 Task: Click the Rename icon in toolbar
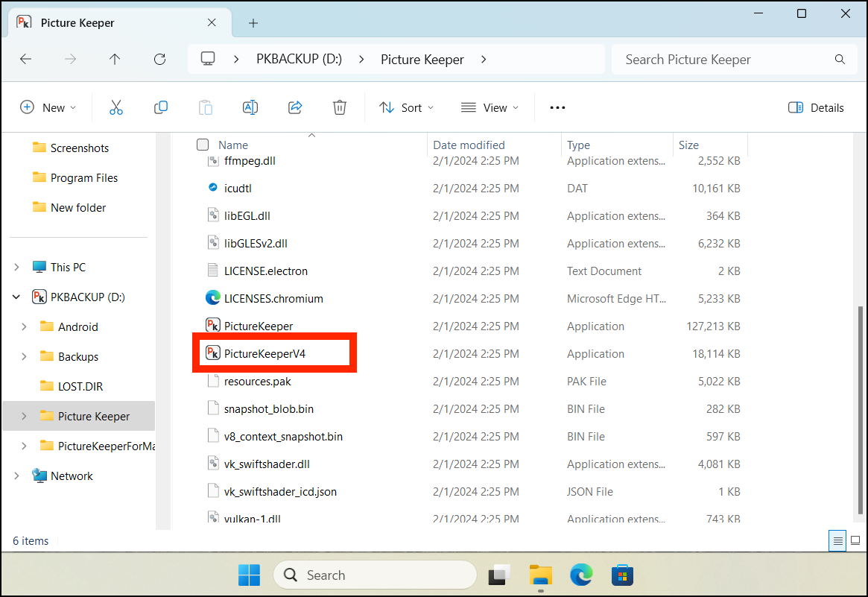pos(250,107)
